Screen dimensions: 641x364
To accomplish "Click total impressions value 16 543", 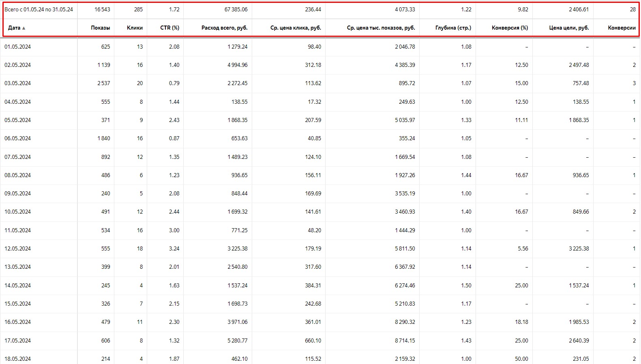I will coord(102,9).
